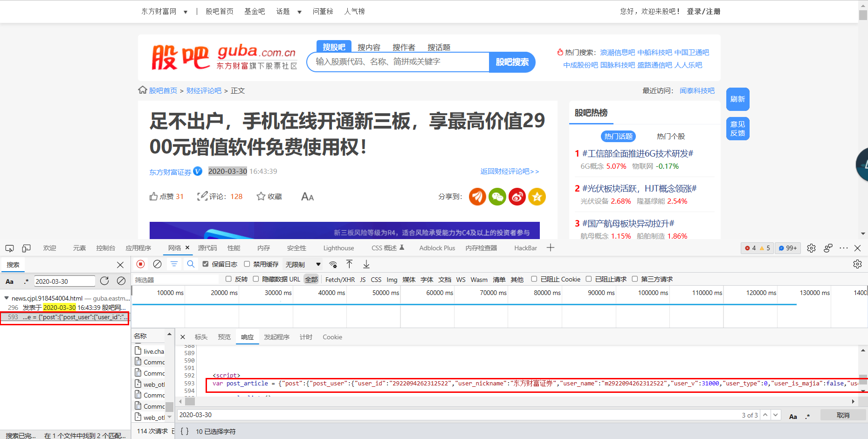Activate the inspect element picker icon
The width and height of the screenshot is (868, 439).
pos(9,248)
